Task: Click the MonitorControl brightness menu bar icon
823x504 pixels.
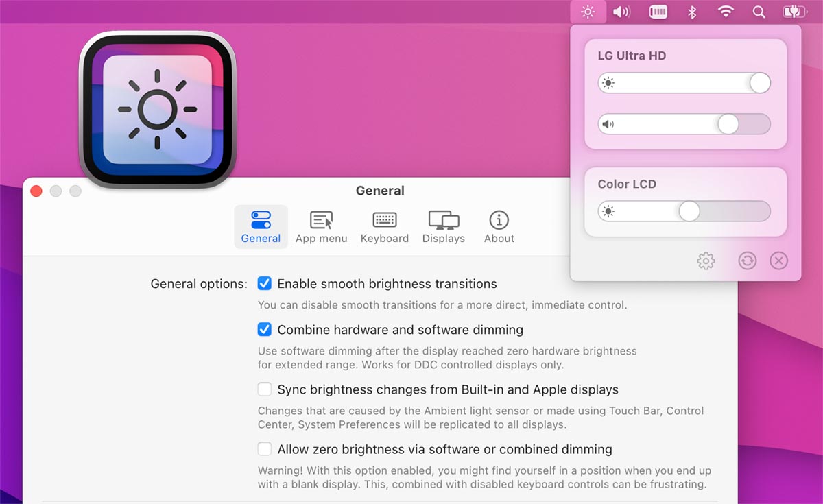Action: tap(588, 12)
